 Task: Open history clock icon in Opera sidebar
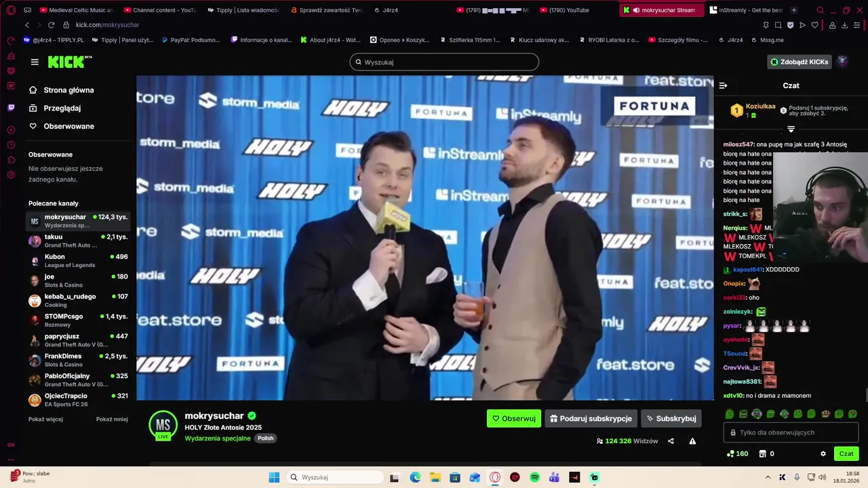click(x=11, y=145)
